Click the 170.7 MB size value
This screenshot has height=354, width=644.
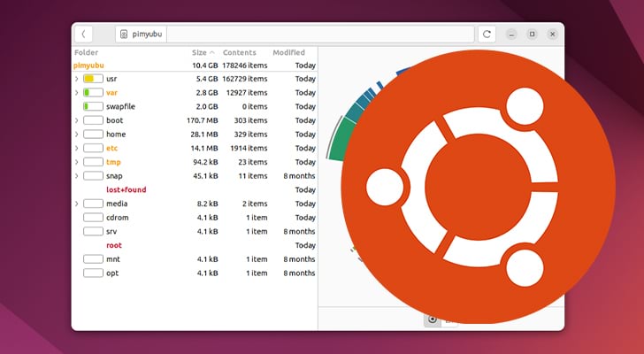click(x=202, y=120)
